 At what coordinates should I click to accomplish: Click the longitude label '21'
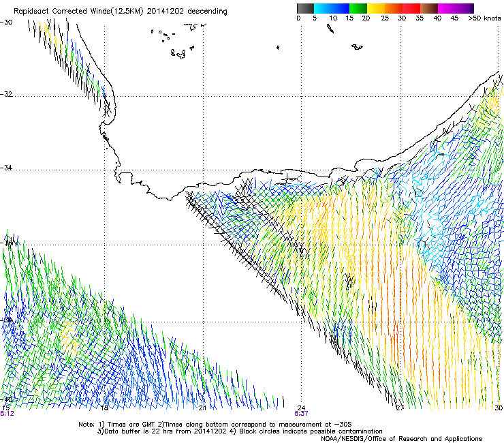pyautogui.click(x=202, y=408)
